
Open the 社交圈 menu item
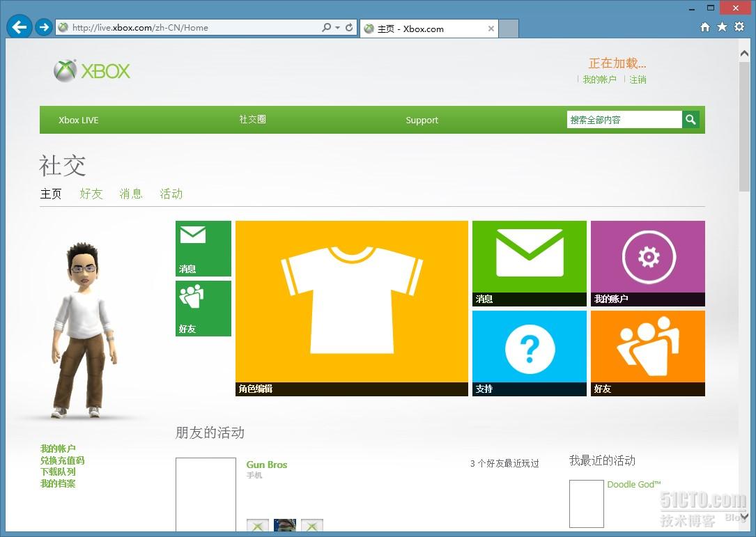(x=253, y=119)
